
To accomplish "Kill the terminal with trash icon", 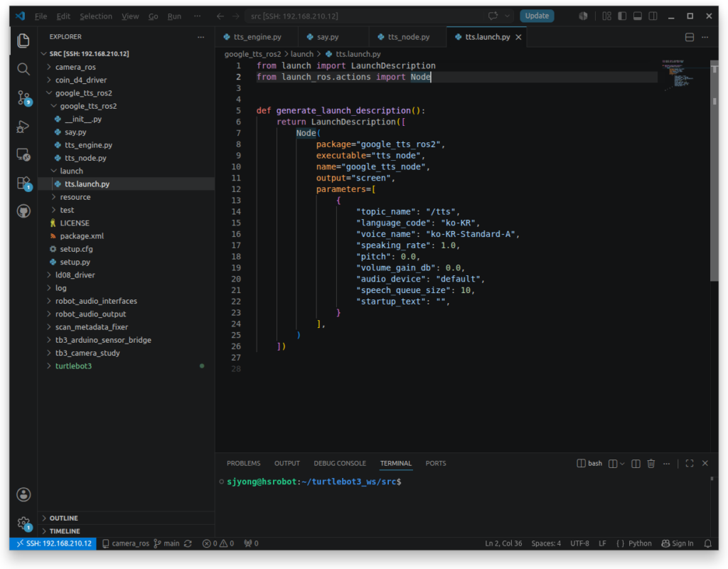I will coord(651,464).
